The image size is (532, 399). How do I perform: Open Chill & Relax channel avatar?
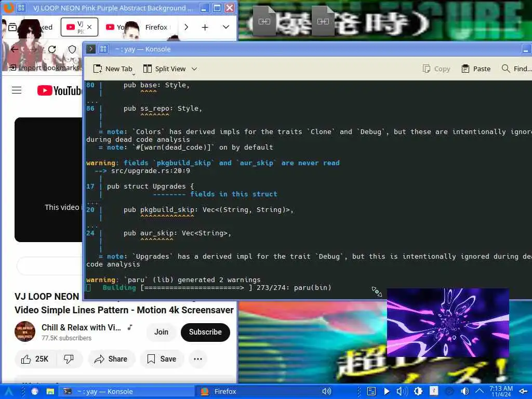click(25, 331)
